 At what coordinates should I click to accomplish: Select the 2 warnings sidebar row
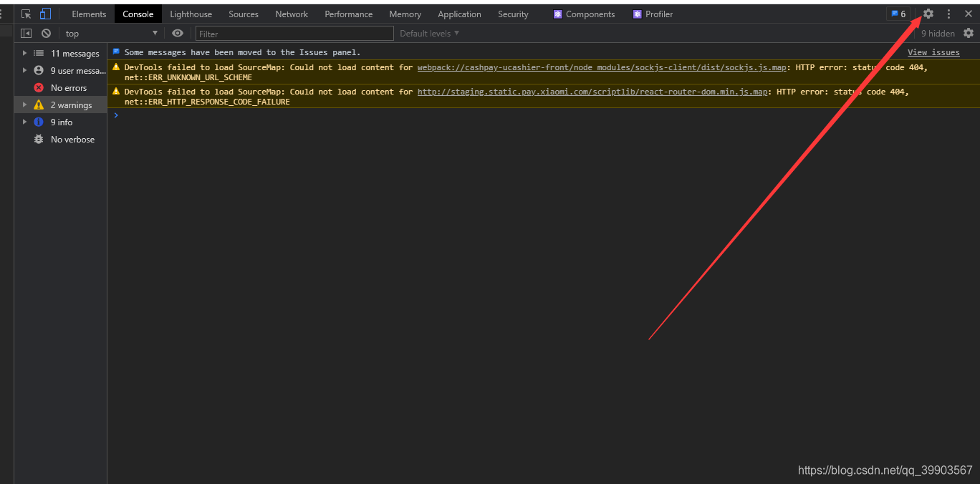[x=61, y=105]
